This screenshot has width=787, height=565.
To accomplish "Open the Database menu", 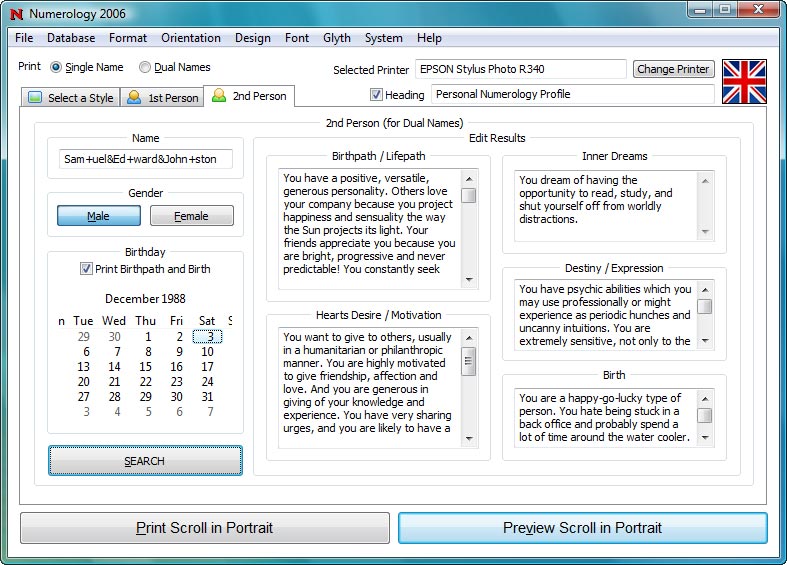I will point(71,38).
